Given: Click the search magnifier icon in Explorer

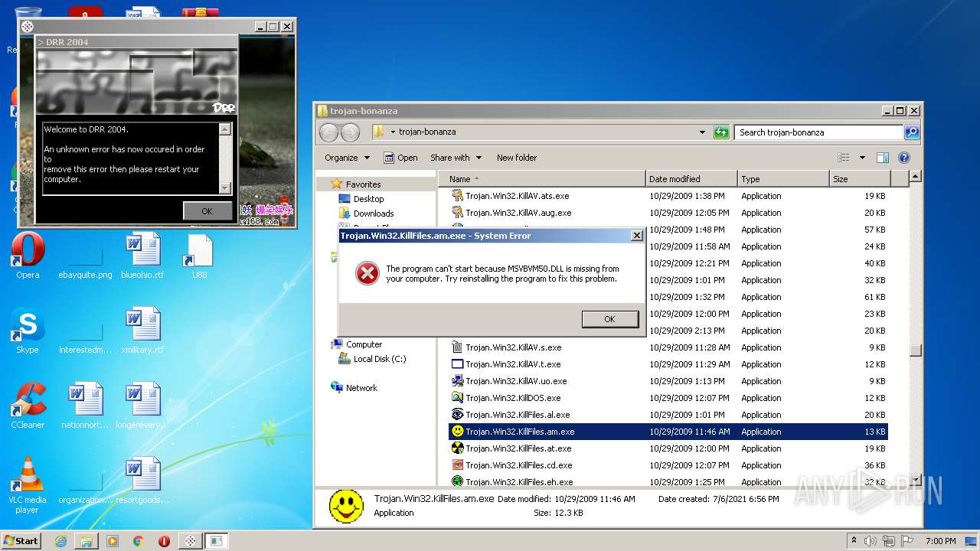Looking at the screenshot, I should (911, 132).
